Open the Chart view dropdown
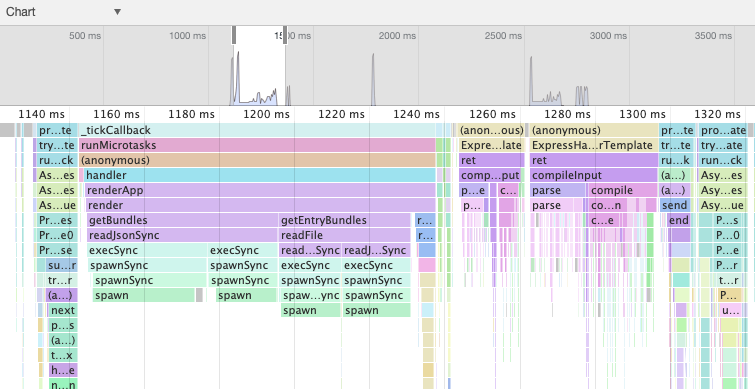 [x=63, y=12]
